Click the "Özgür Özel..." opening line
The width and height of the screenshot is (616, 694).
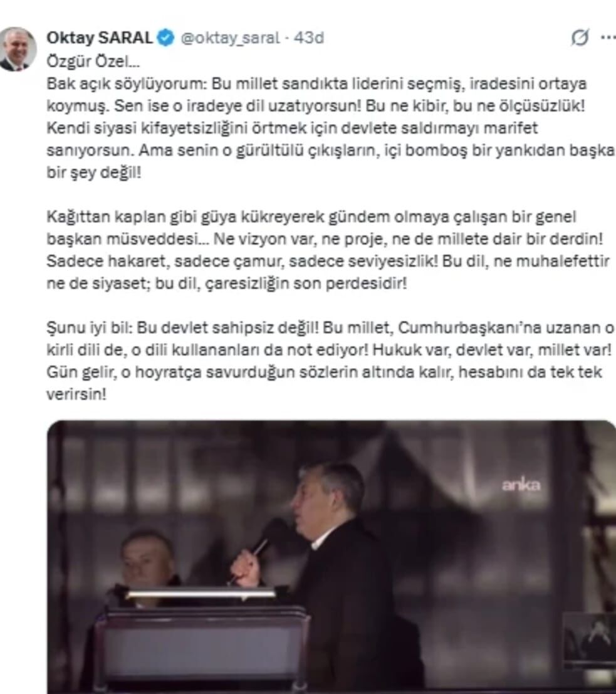click(93, 61)
